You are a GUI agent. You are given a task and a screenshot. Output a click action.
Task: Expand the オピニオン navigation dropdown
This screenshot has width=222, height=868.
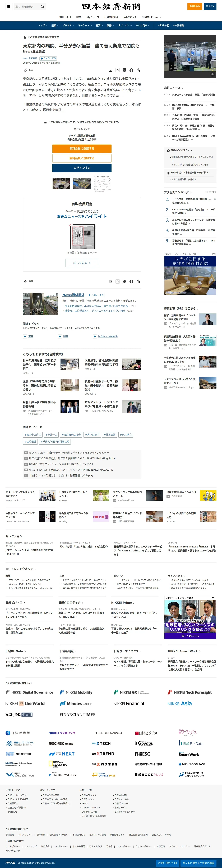pos(125,26)
